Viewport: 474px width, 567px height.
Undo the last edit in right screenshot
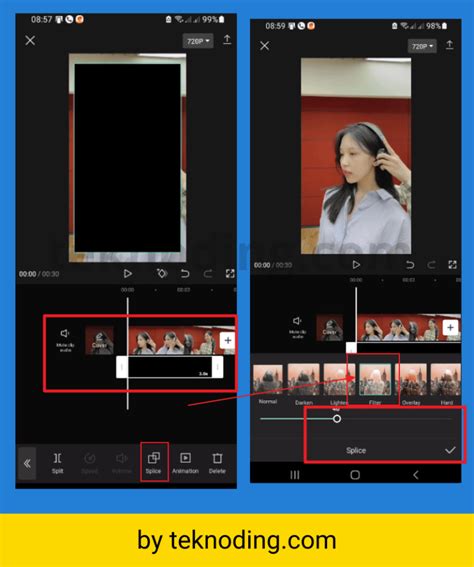coord(410,265)
